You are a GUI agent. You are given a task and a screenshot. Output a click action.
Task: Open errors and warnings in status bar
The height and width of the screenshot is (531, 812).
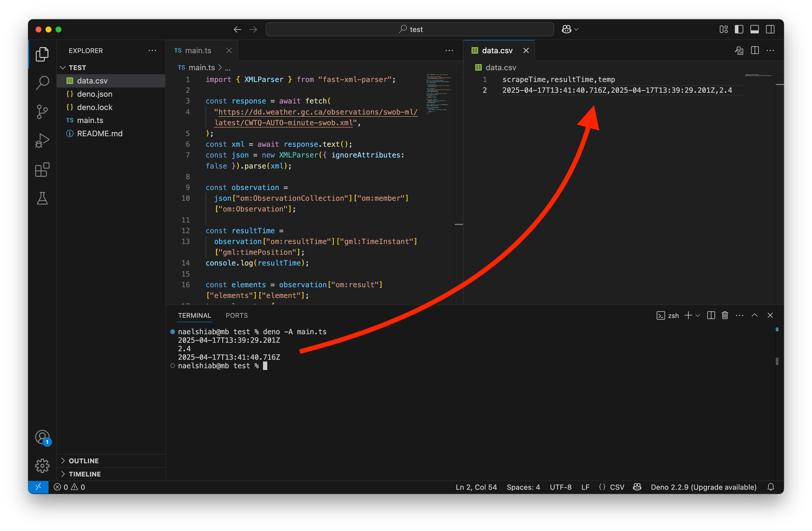click(69, 487)
